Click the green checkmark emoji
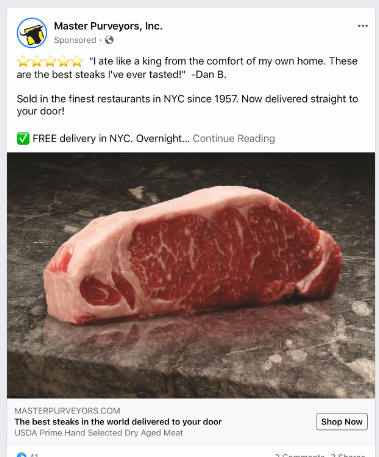Image resolution: width=379 pixels, height=457 pixels. pos(23,138)
